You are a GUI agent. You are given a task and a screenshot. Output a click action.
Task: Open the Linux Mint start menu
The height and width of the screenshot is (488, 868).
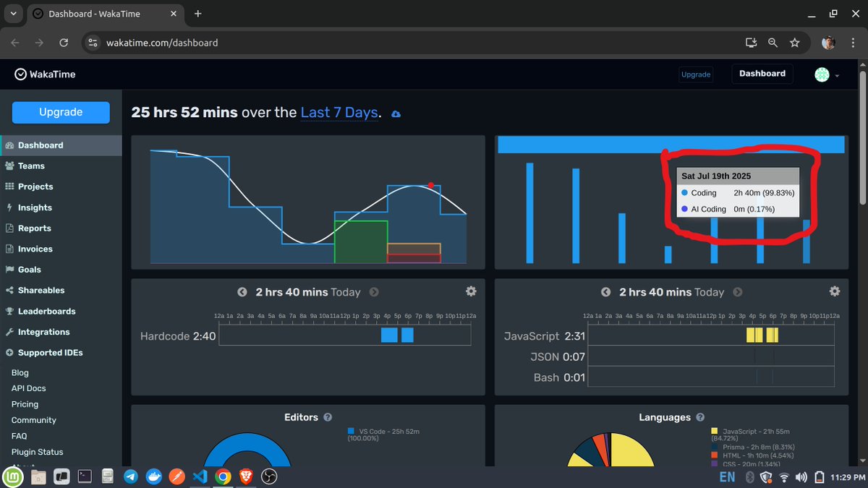12,476
